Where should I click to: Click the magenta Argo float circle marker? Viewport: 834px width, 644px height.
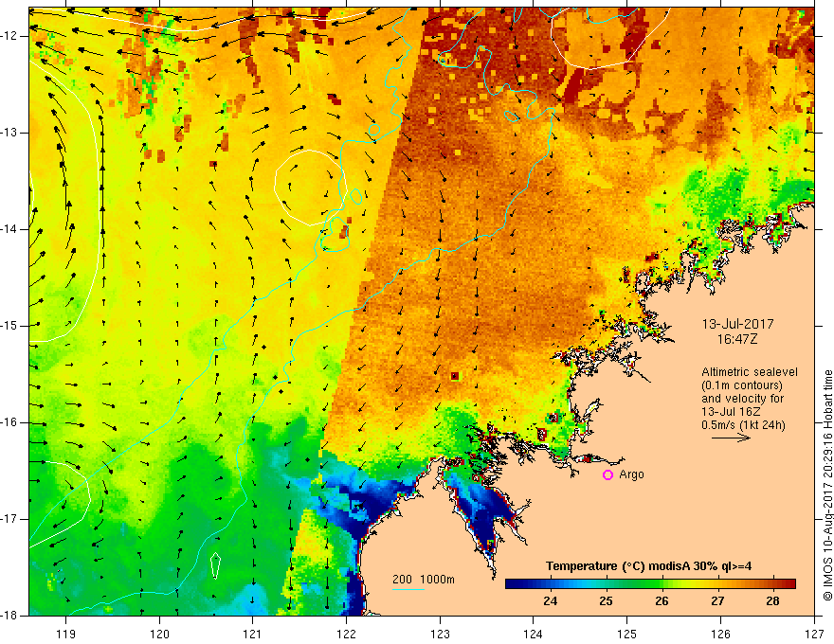click(607, 474)
